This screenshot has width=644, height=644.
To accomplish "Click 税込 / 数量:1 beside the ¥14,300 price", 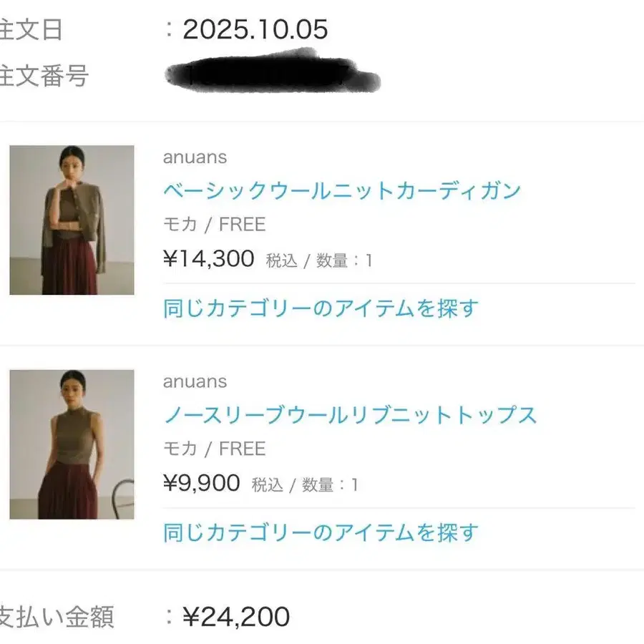I will (x=319, y=261).
